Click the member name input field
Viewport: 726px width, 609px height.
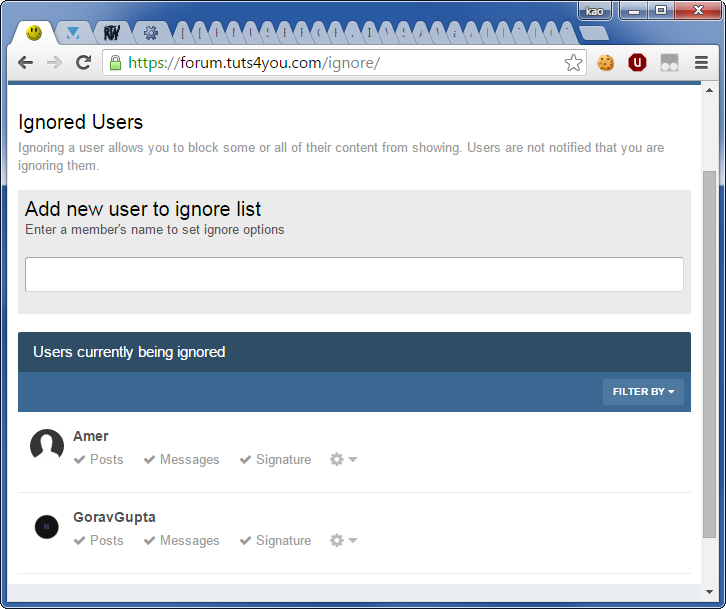[354, 274]
